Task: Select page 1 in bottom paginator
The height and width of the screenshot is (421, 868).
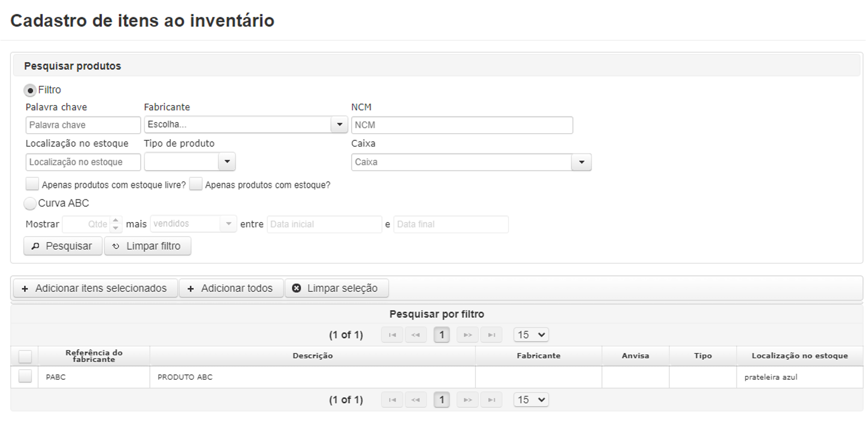Action: click(442, 400)
